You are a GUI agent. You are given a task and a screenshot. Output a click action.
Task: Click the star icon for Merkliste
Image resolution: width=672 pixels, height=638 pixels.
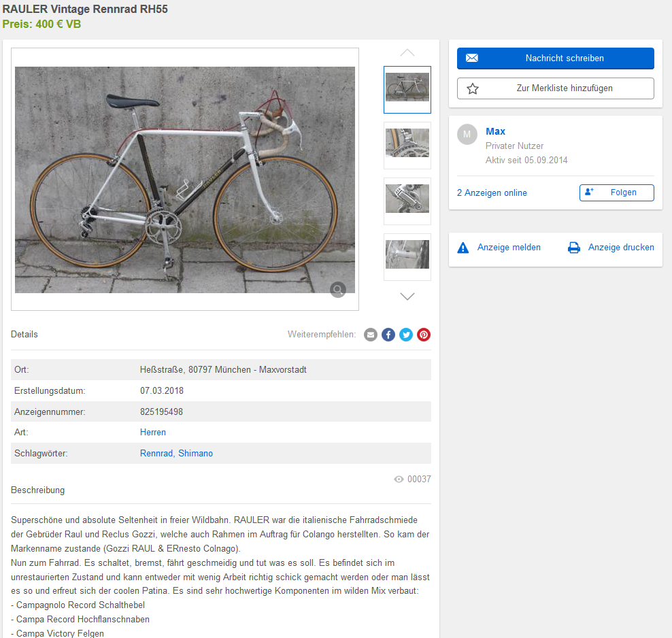pos(473,88)
